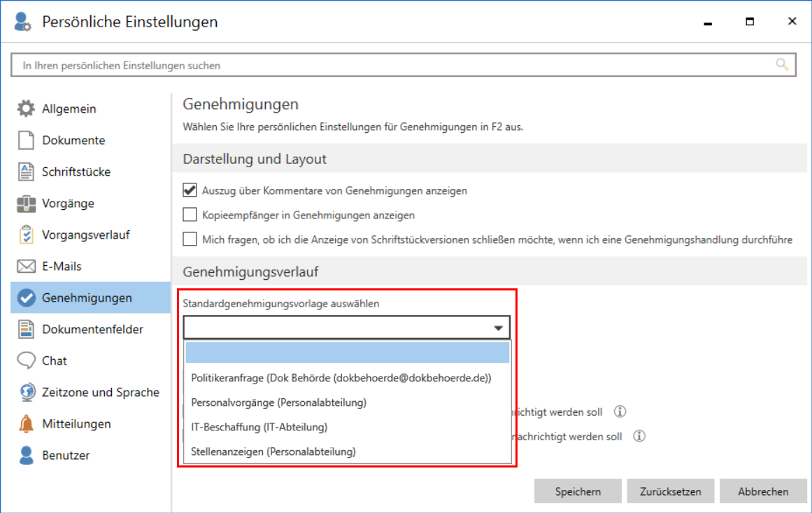Click the Mitteilungen bell icon
Screen dimensions: 812x513
point(26,424)
